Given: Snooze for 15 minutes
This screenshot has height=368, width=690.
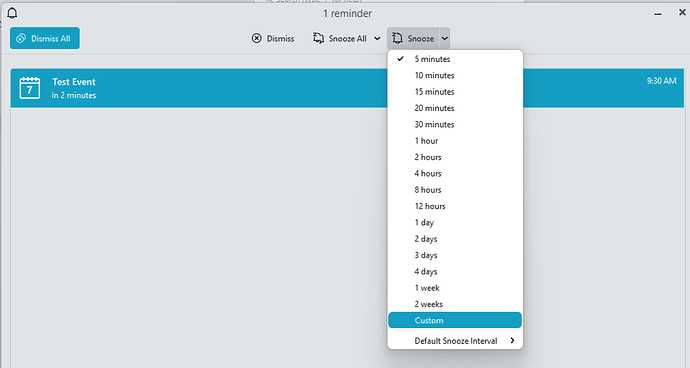Looking at the screenshot, I should pos(455,92).
